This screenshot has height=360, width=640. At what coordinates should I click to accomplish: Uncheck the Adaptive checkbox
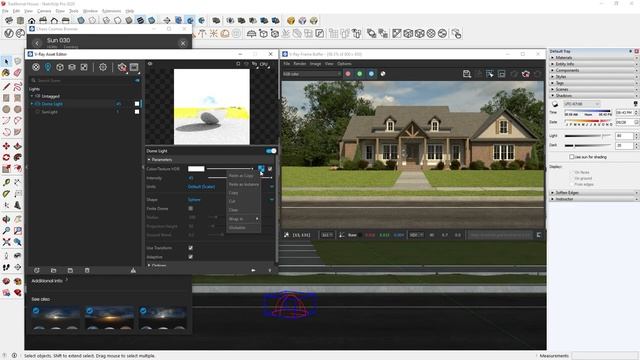tap(191, 257)
